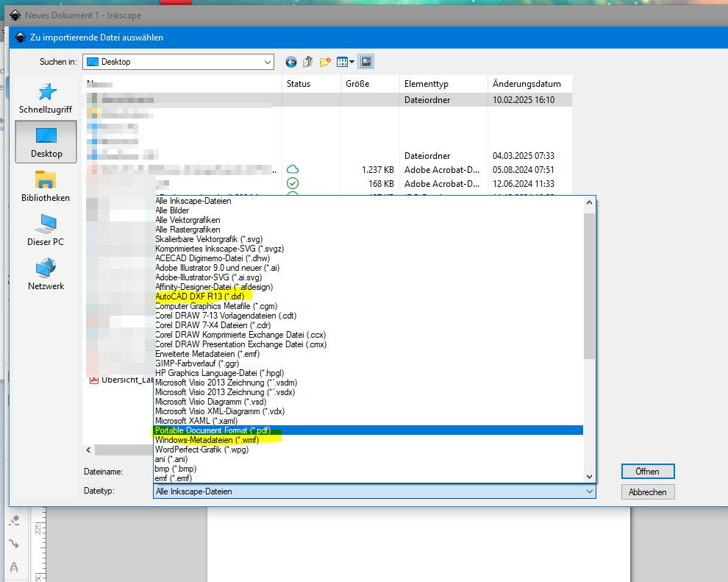The height and width of the screenshot is (582, 728).
Task: Select 'Corel DRAW Presentation Exchange Datei (.cmx)'
Action: click(x=241, y=344)
